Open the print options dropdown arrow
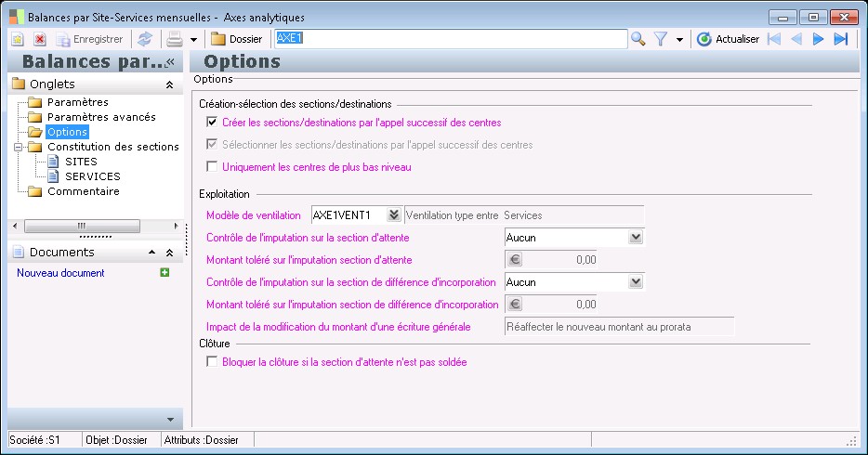Screen dimensions: 868x455 coord(193,40)
